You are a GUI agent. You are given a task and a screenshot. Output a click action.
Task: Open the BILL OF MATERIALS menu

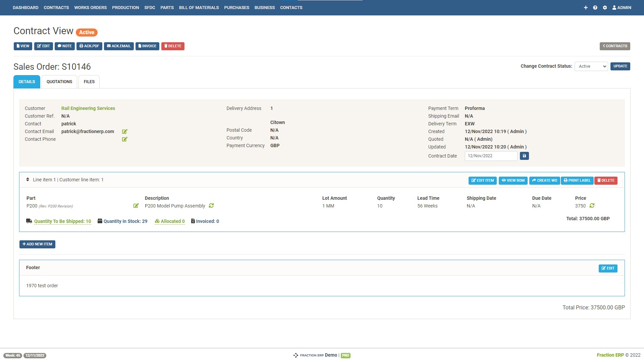[199, 7]
